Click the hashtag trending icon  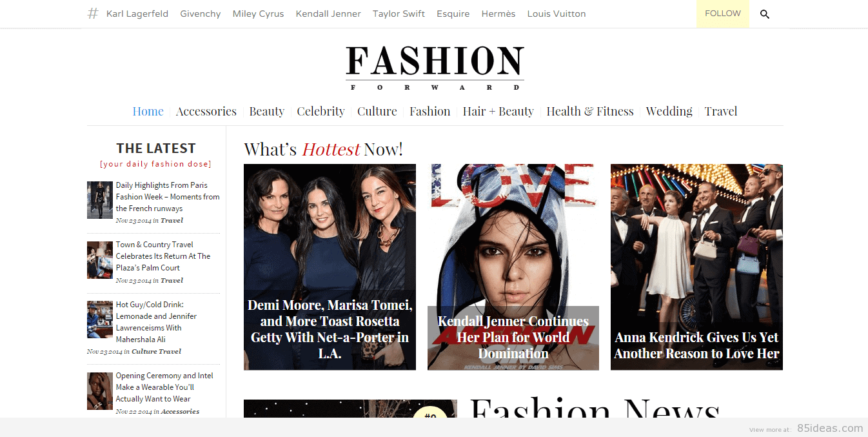pos(93,14)
